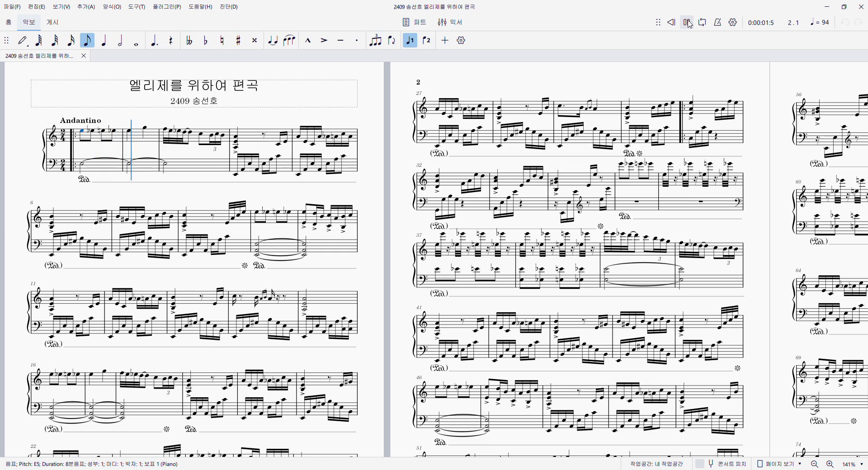Add tenuto articulation
The width and height of the screenshot is (868, 470).
click(340, 40)
